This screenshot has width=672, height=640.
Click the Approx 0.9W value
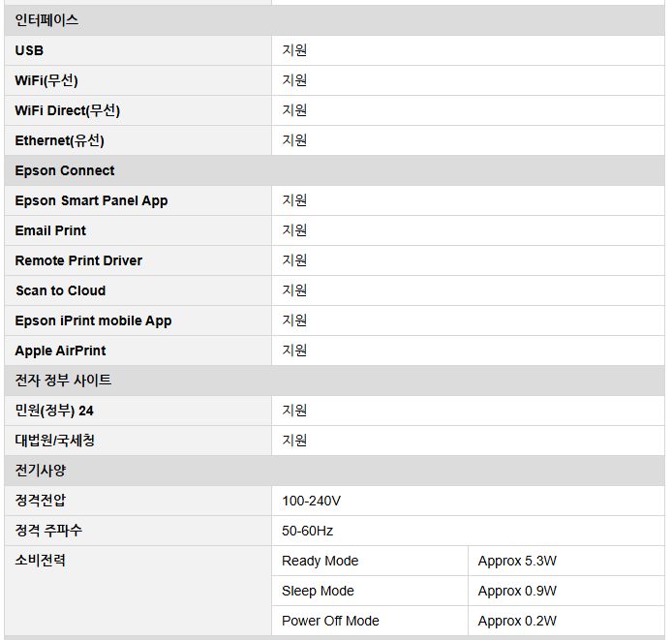point(517,591)
